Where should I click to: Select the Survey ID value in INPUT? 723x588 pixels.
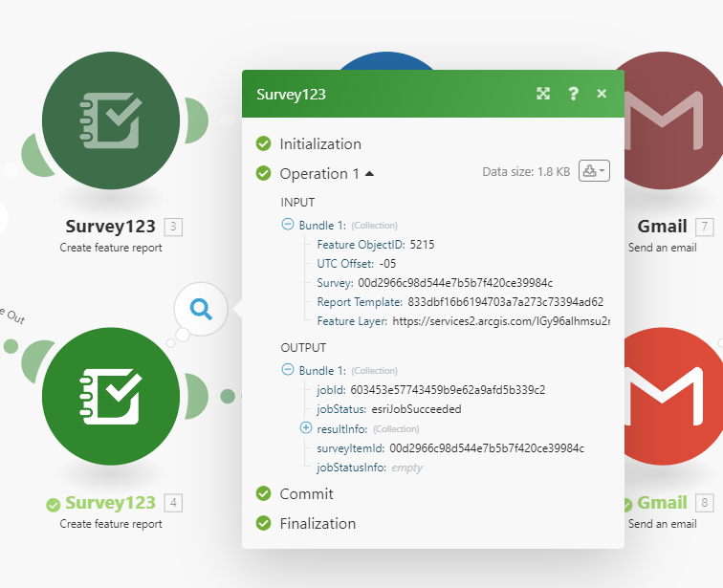455,282
